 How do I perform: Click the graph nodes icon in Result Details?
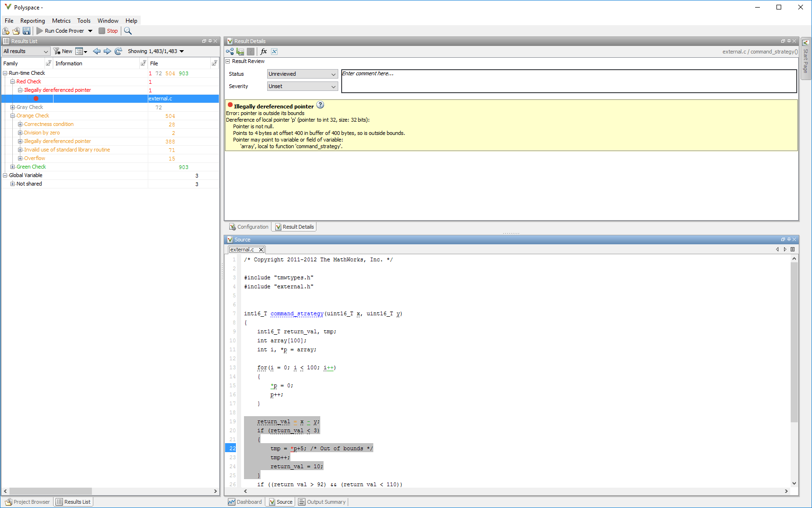tap(230, 52)
